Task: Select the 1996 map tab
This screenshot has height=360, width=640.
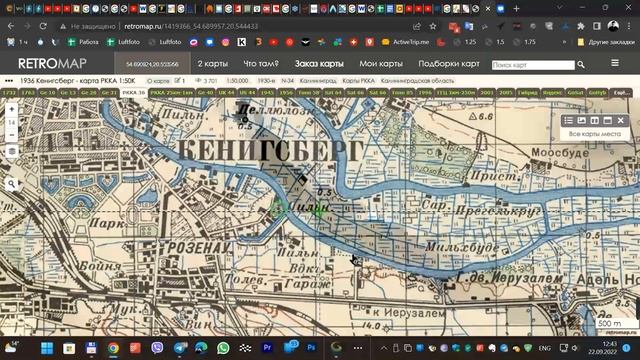Action: pyautogui.click(x=425, y=93)
